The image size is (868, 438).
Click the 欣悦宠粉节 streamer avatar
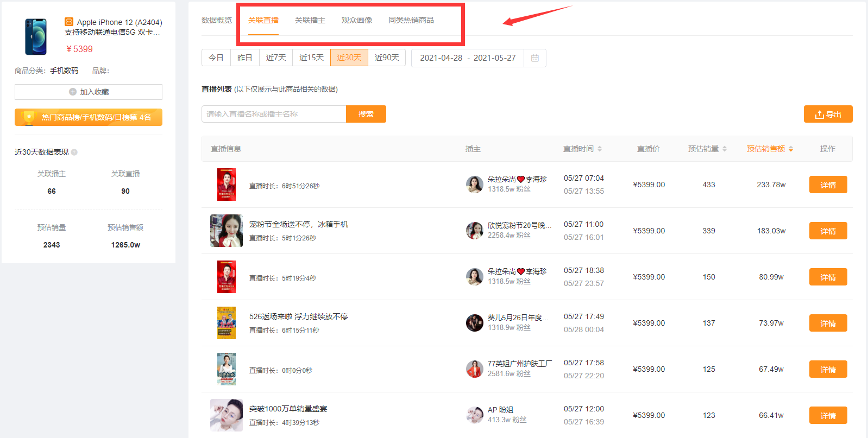[x=475, y=231]
